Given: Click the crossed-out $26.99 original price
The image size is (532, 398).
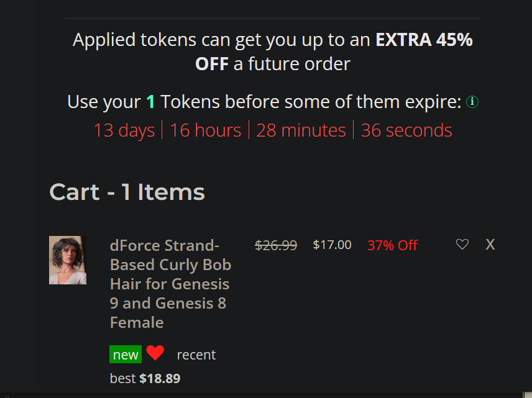Looking at the screenshot, I should coord(276,245).
